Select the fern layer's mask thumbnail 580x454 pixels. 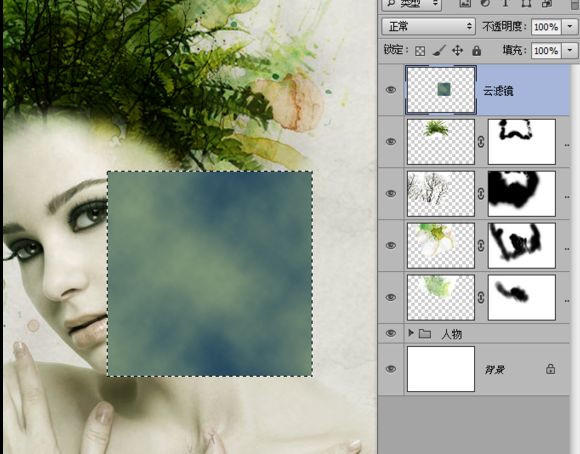tap(522, 142)
